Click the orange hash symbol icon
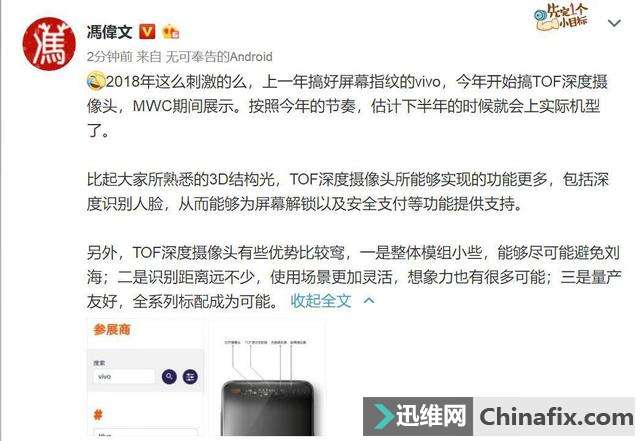Viewport: 640px width, 441px height. tap(98, 415)
